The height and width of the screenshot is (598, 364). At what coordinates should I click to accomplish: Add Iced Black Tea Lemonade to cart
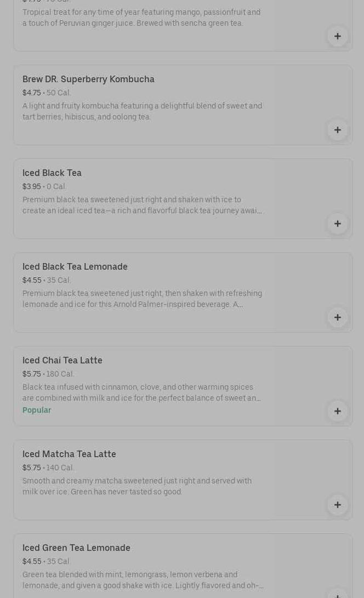(337, 317)
